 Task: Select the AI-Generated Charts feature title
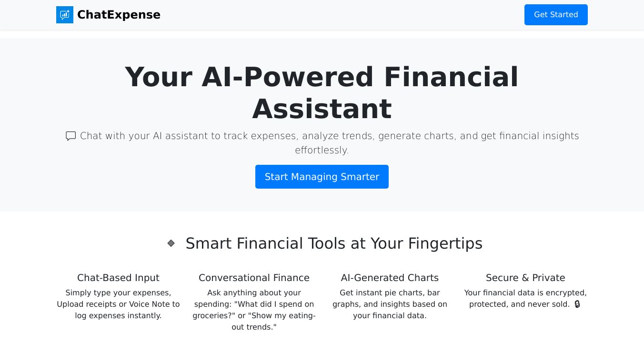390,278
